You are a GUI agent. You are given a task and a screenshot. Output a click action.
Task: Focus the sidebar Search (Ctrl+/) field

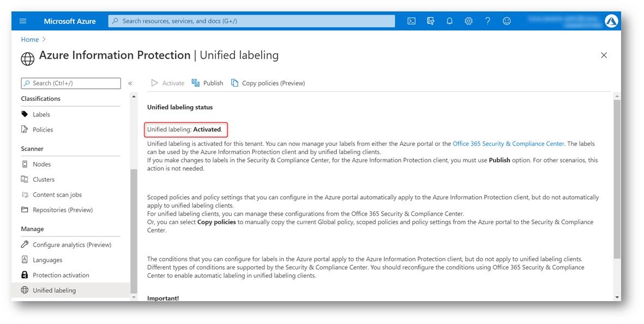click(x=71, y=83)
